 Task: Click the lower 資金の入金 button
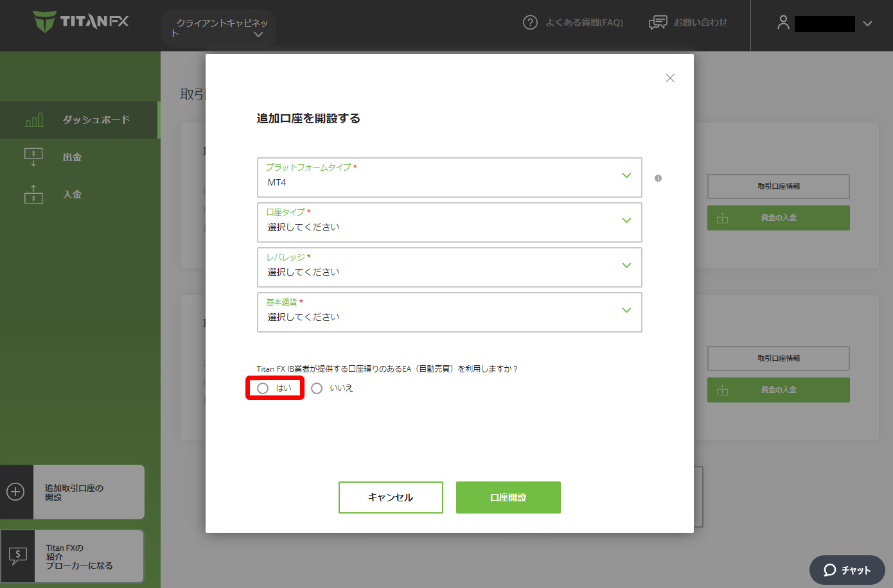point(779,390)
